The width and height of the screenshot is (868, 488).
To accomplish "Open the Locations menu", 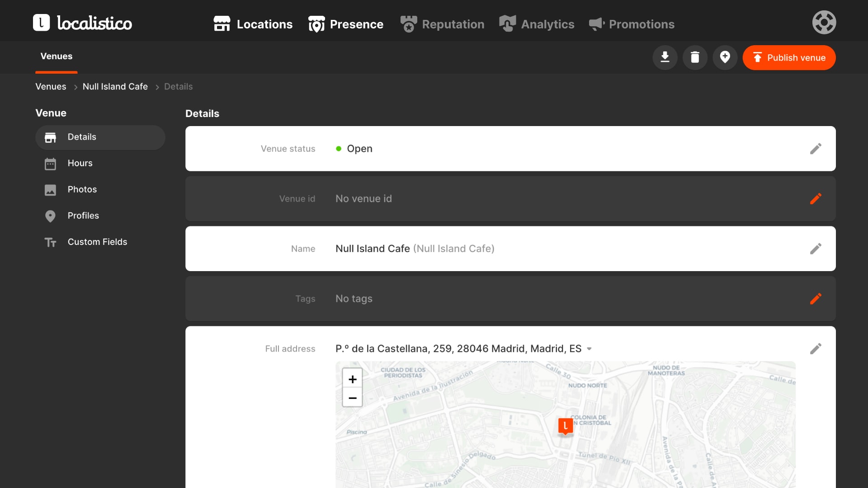I will click(x=253, y=24).
